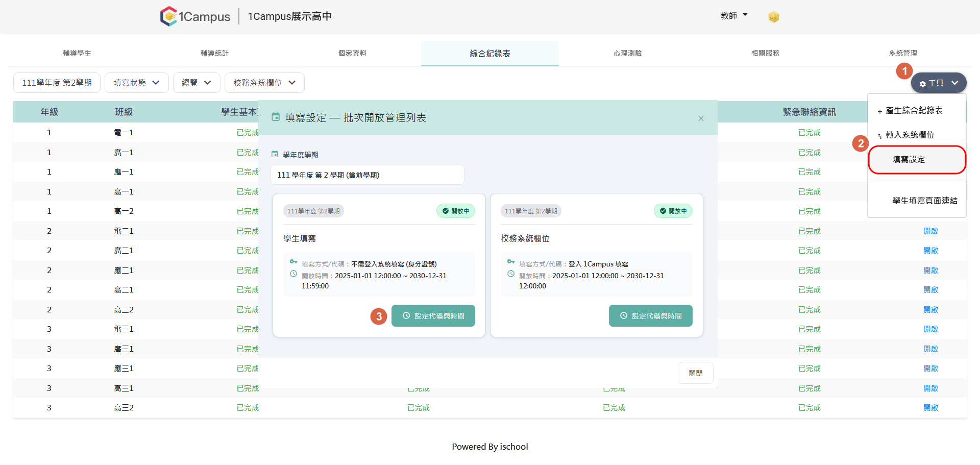The image size is (980, 465).
Task: Click the 班級 column header
Action: point(124,112)
